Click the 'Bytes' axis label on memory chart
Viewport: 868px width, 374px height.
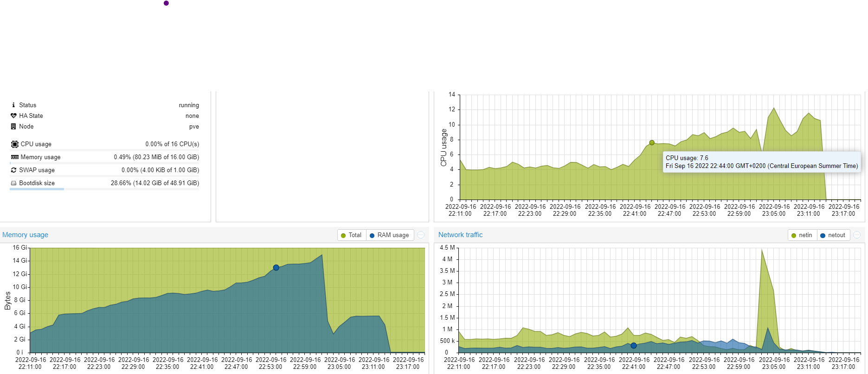(7, 301)
